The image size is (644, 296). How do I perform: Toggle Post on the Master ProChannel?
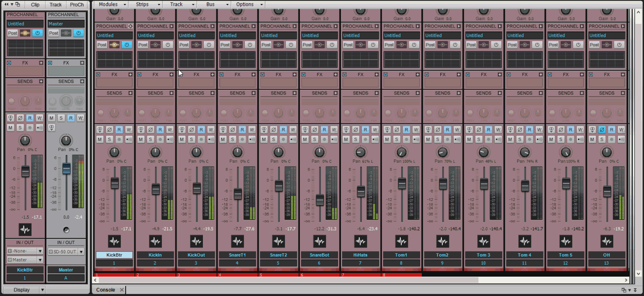[x=54, y=33]
